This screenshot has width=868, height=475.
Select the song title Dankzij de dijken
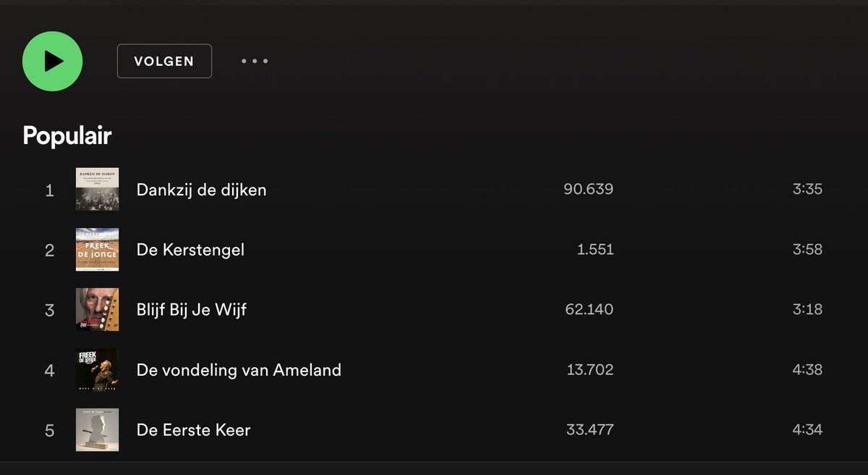(x=201, y=190)
